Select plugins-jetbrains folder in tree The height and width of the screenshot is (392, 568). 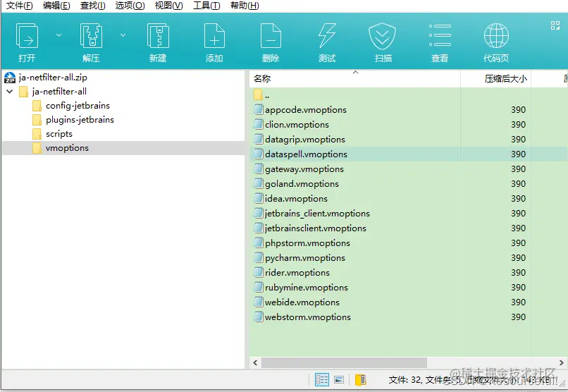click(x=80, y=120)
